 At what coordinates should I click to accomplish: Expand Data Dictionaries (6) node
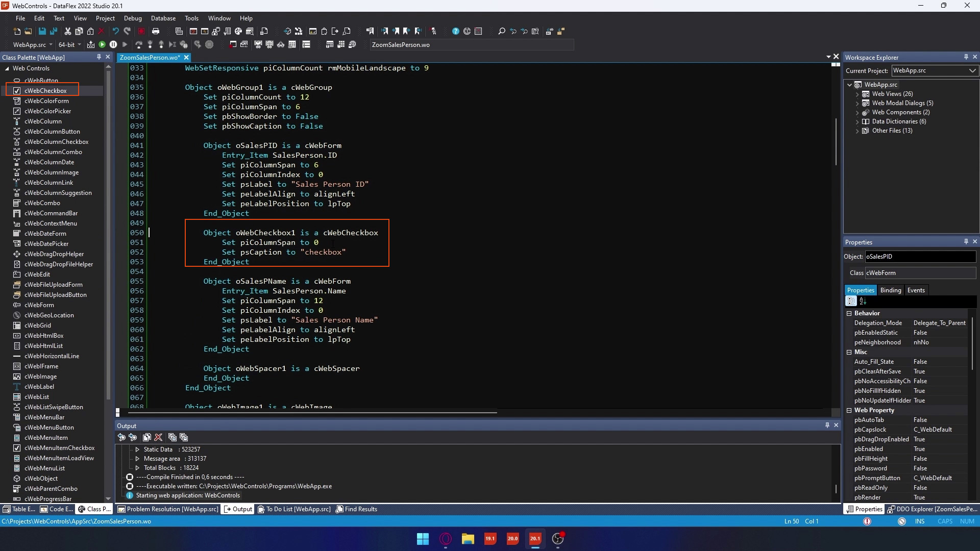857,122
